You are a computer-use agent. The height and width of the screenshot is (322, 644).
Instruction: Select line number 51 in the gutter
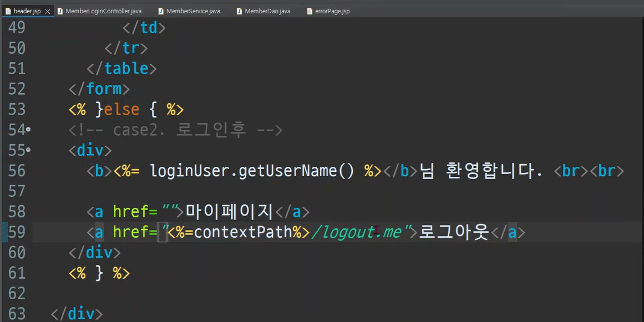(x=17, y=69)
